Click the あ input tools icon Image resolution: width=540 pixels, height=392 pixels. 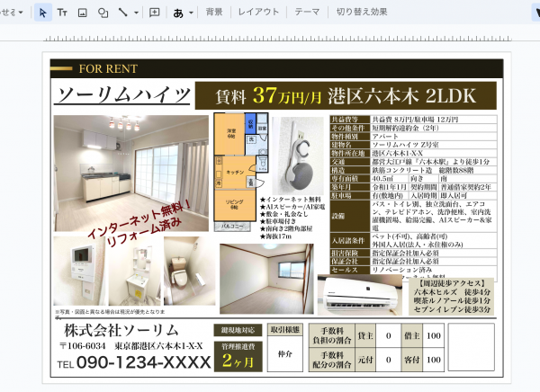178,13
